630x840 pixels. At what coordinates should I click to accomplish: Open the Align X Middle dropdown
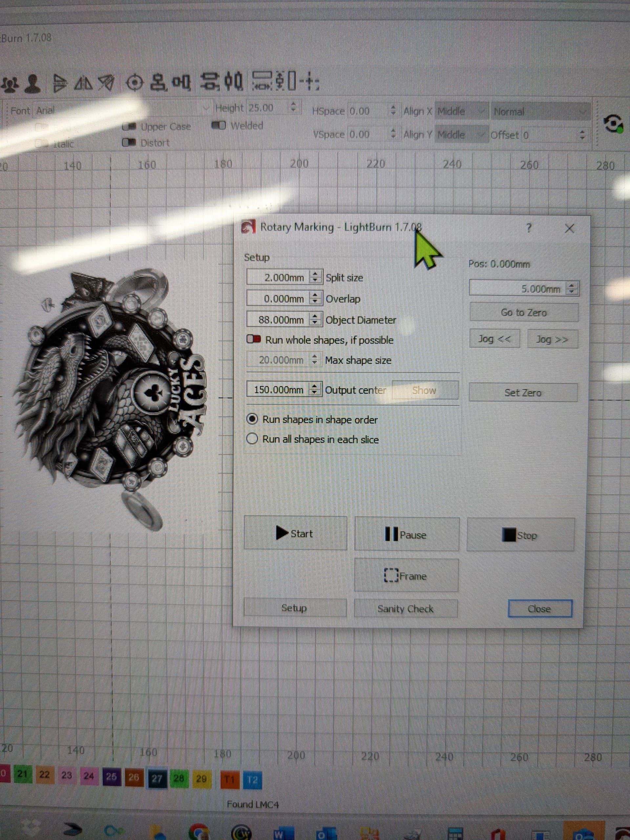click(x=461, y=111)
